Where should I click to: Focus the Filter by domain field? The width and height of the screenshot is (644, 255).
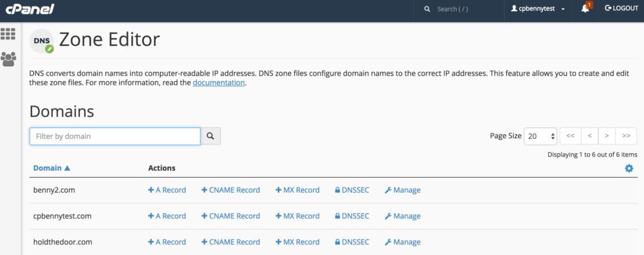114,136
